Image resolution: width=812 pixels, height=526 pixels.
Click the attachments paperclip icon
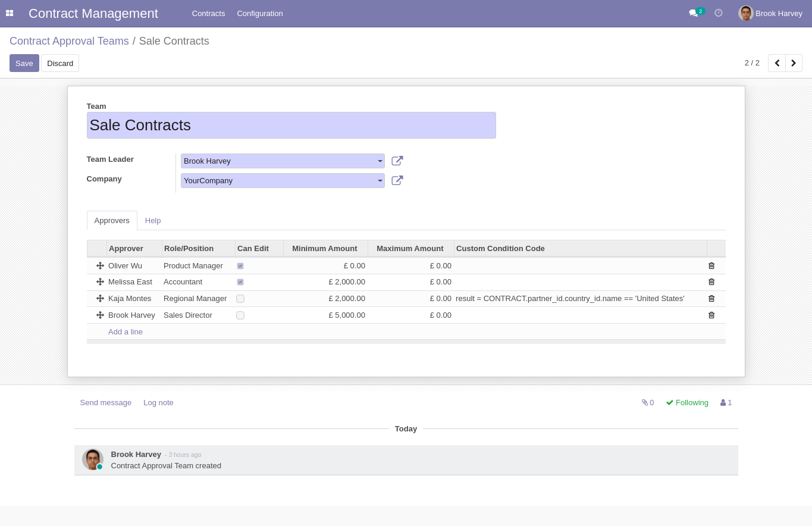(644, 402)
